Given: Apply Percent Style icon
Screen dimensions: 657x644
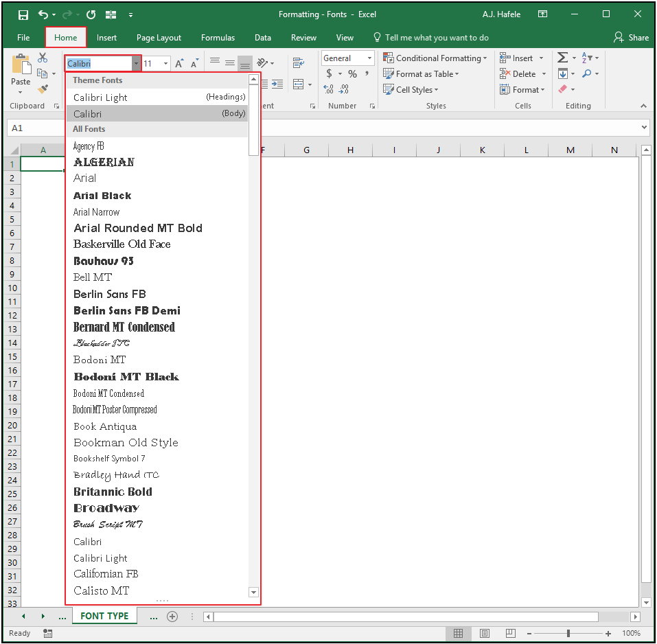Looking at the screenshot, I should click(352, 73).
